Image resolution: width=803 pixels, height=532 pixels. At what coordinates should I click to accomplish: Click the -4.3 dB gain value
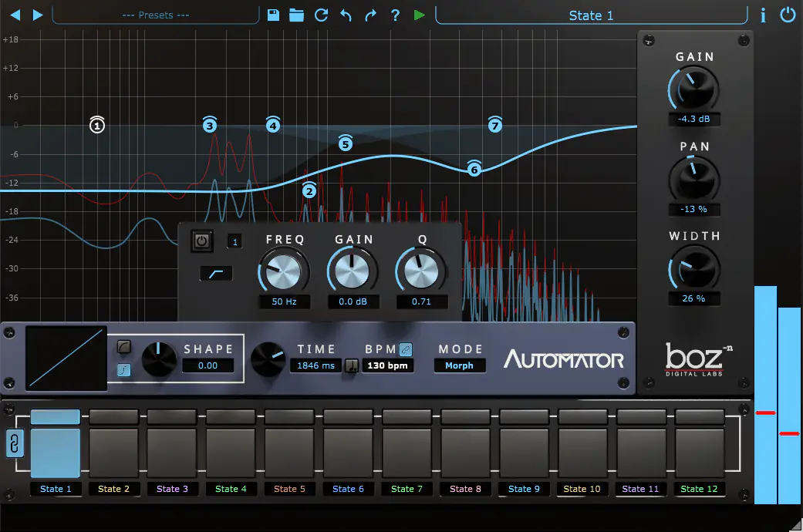pyautogui.click(x=694, y=119)
